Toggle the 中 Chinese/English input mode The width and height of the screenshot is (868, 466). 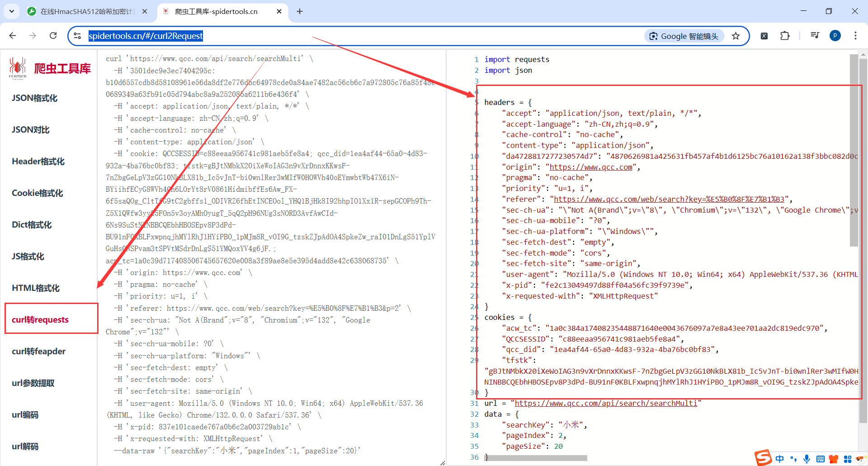pos(780,459)
